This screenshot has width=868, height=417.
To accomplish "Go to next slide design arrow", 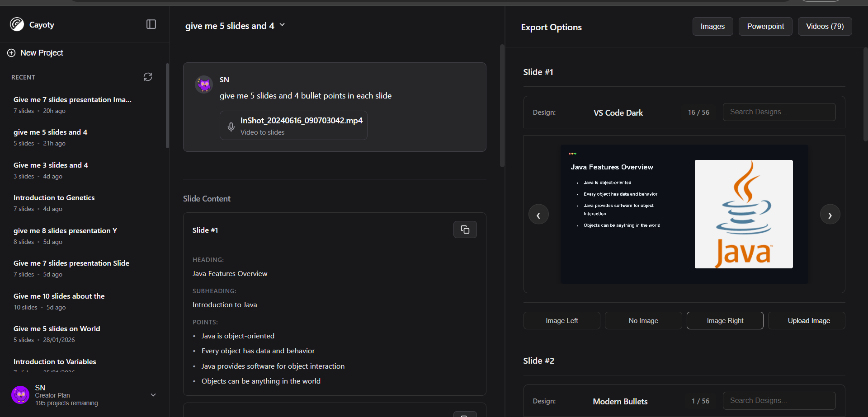I will tap(830, 215).
